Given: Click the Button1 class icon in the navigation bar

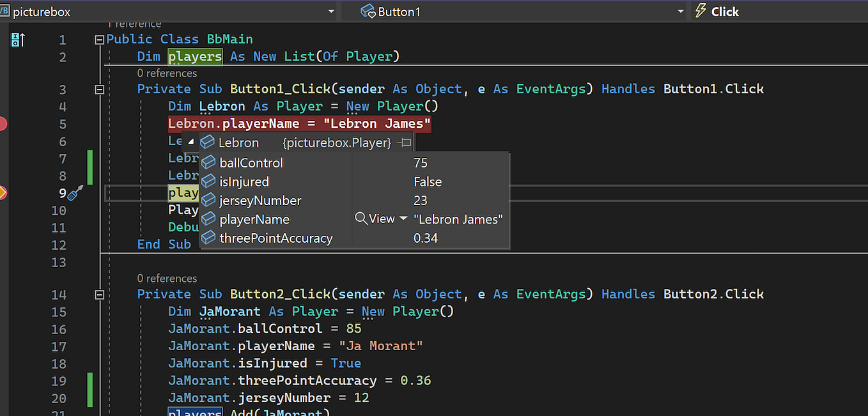Looking at the screenshot, I should coord(368,11).
